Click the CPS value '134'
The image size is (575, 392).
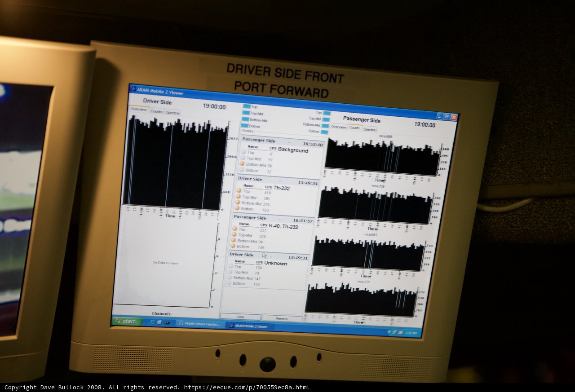coord(257,284)
